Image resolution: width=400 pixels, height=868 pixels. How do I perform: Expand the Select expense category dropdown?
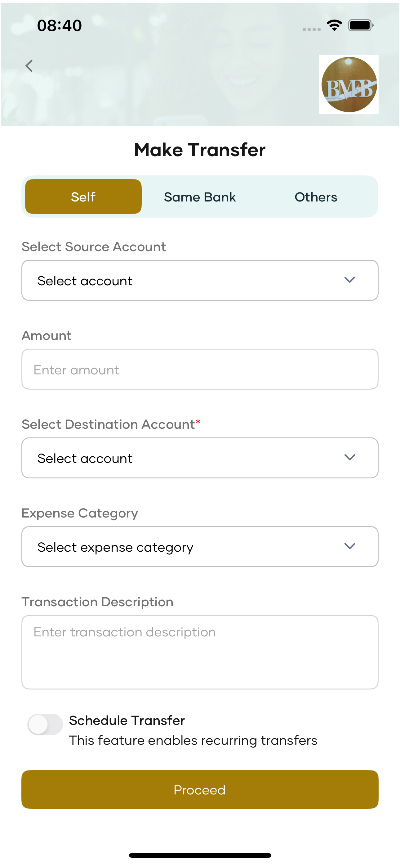pos(200,547)
